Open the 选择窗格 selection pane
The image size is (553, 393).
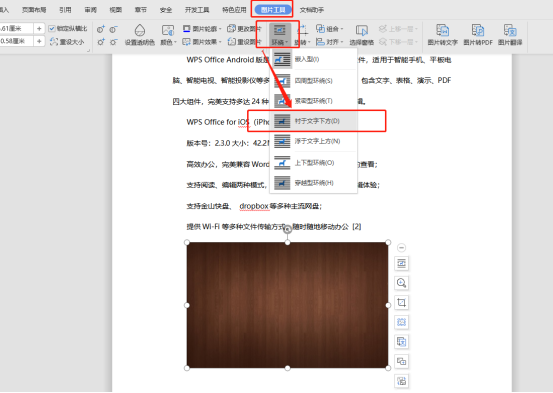click(361, 35)
